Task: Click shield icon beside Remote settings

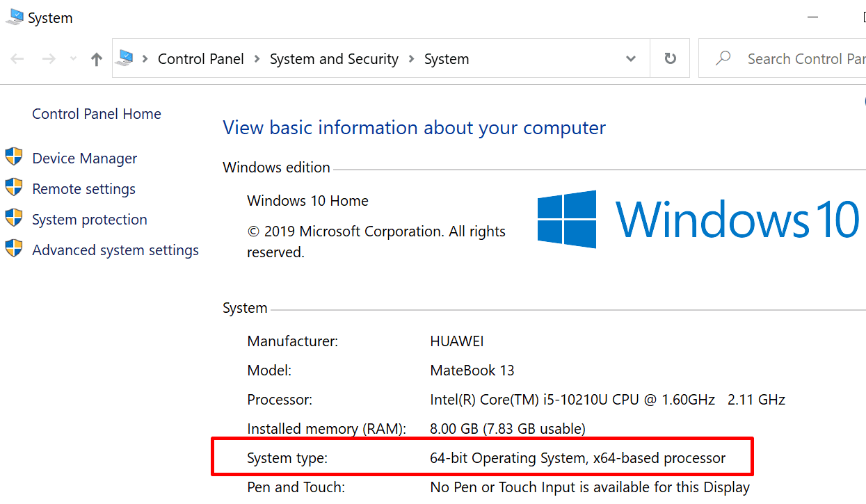Action: point(14,188)
